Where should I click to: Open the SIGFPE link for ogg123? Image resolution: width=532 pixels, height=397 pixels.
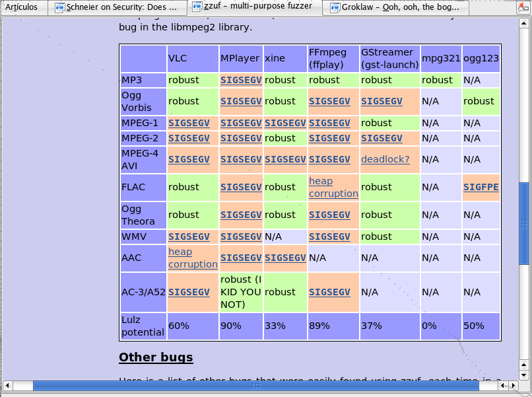click(x=481, y=187)
